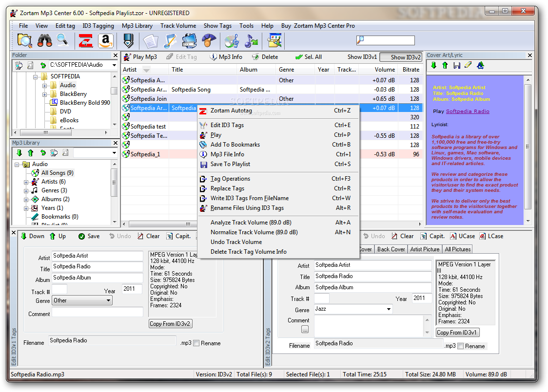The image size is (548, 392).
Task: Open the Mp3 Library filter dropdown
Action: [114, 153]
